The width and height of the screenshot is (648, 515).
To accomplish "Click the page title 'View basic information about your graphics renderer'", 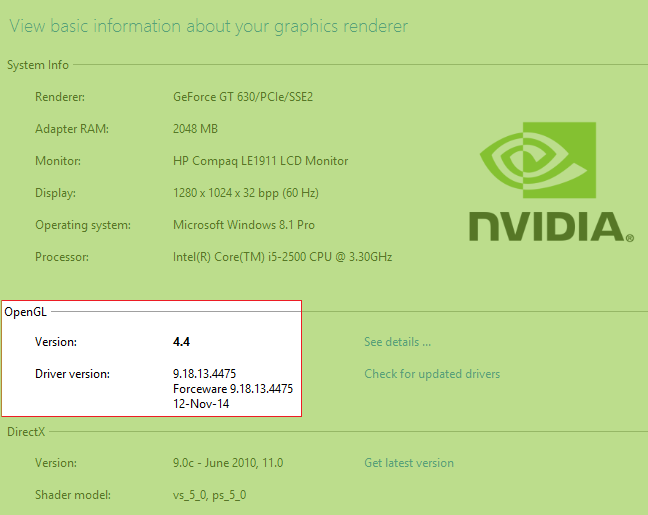I will 209,26.
